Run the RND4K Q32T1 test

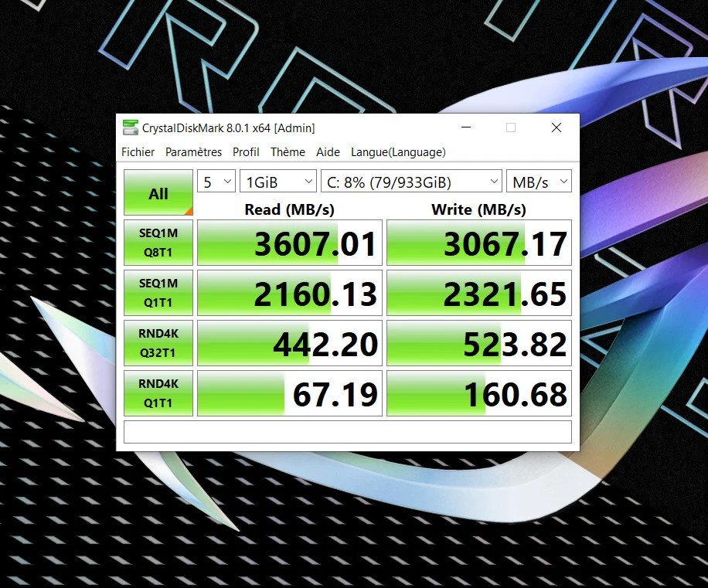click(158, 343)
